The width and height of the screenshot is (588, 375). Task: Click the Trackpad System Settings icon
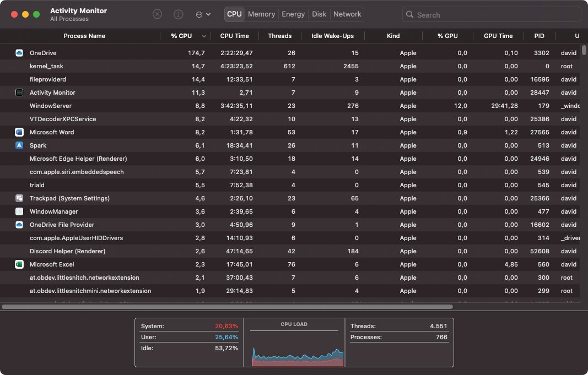19,198
